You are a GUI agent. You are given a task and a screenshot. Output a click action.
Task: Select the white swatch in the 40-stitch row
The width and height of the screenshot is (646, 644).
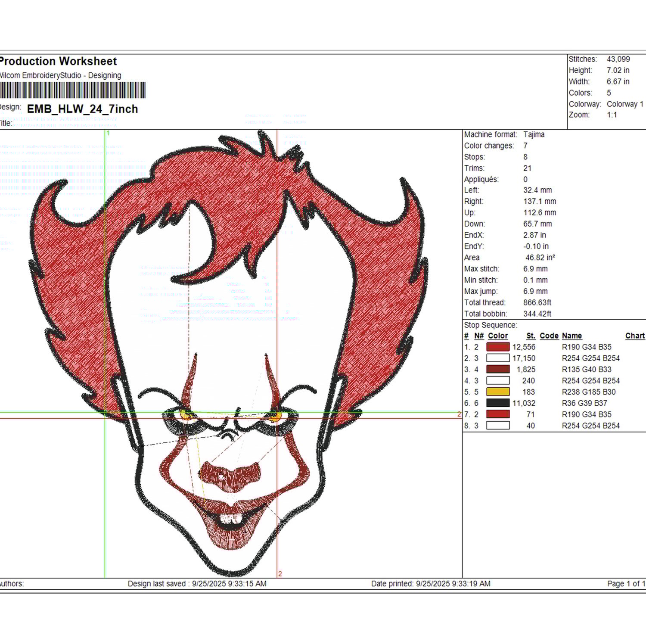pyautogui.click(x=498, y=425)
